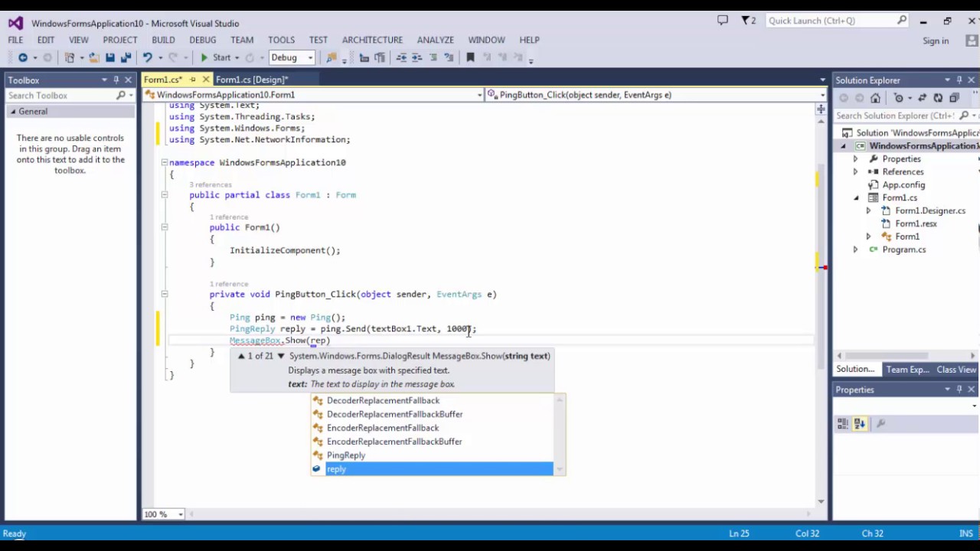The height and width of the screenshot is (551, 980).
Task: Collapse the General group in Toolbox
Action: coord(13,112)
